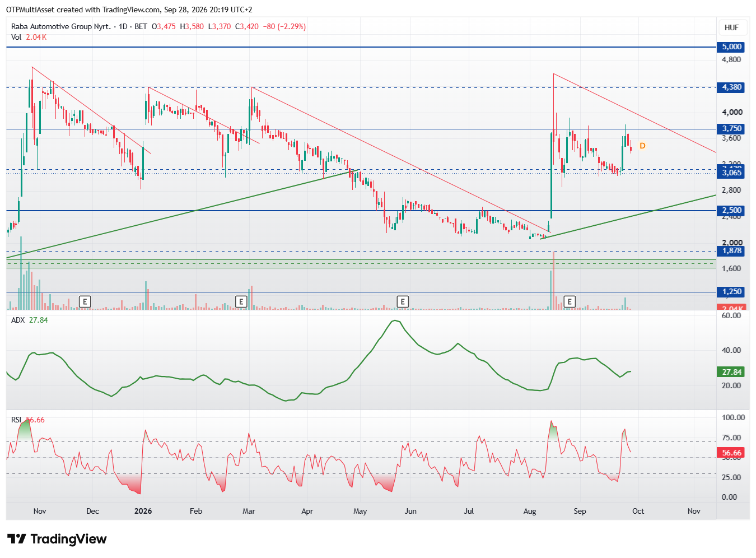This screenshot has width=756, height=558.
Task: Click the green 27.84 value on ADX scale
Action: (731, 372)
